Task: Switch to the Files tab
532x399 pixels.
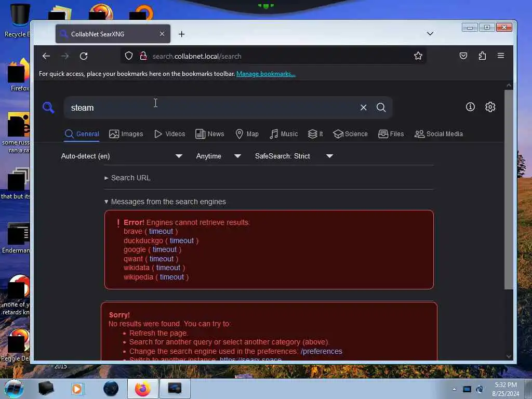Action: coord(391,134)
